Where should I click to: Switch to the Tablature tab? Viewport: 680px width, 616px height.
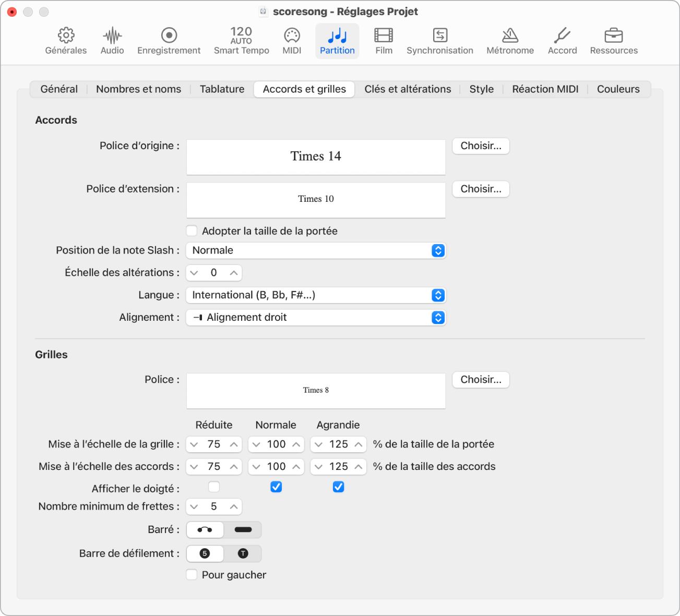point(222,89)
